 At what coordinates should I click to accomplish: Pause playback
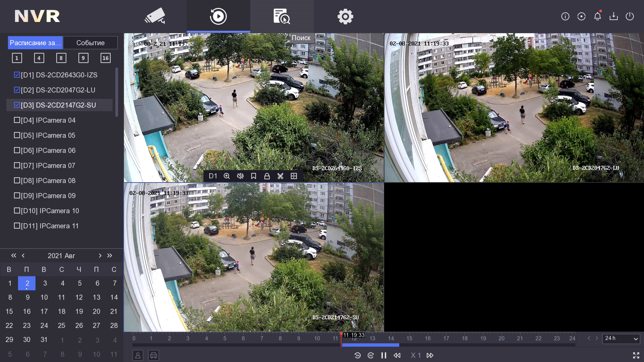[x=384, y=355]
